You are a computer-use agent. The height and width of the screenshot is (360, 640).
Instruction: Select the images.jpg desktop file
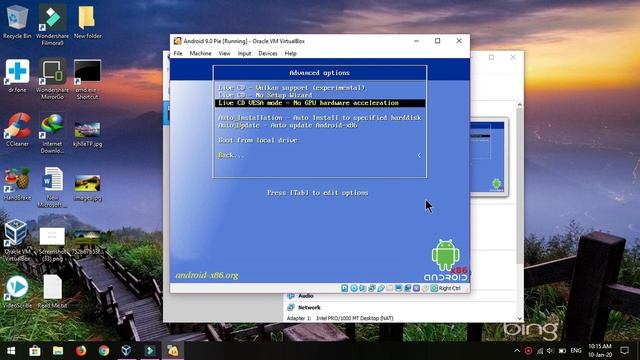click(x=87, y=188)
